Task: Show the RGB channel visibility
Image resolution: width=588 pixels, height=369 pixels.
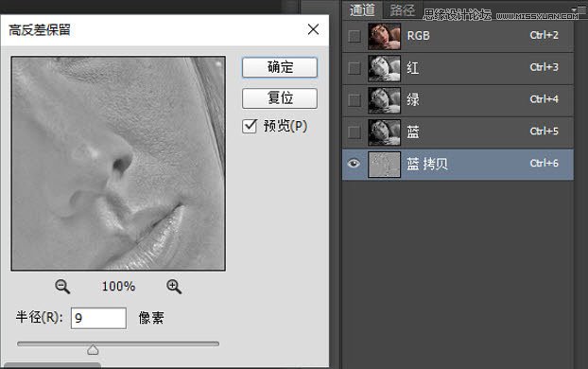Action: tap(355, 36)
